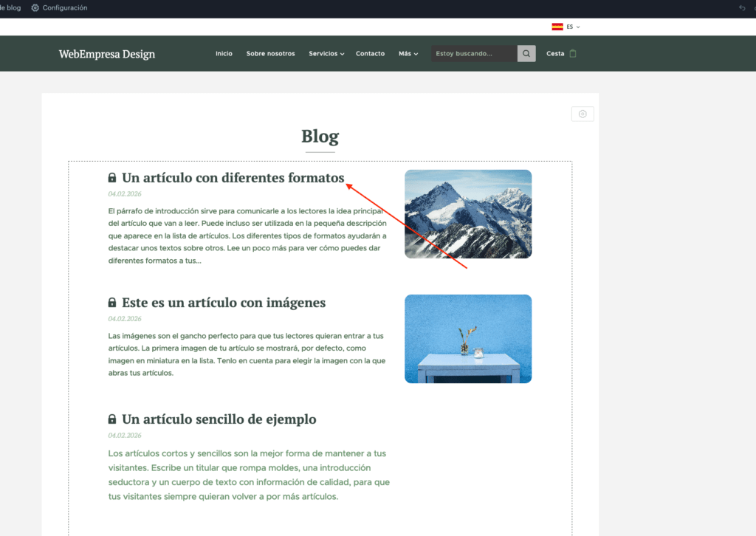The image size is (756, 536).
Task: Click the shopping bag cart icon
Action: coord(573,53)
